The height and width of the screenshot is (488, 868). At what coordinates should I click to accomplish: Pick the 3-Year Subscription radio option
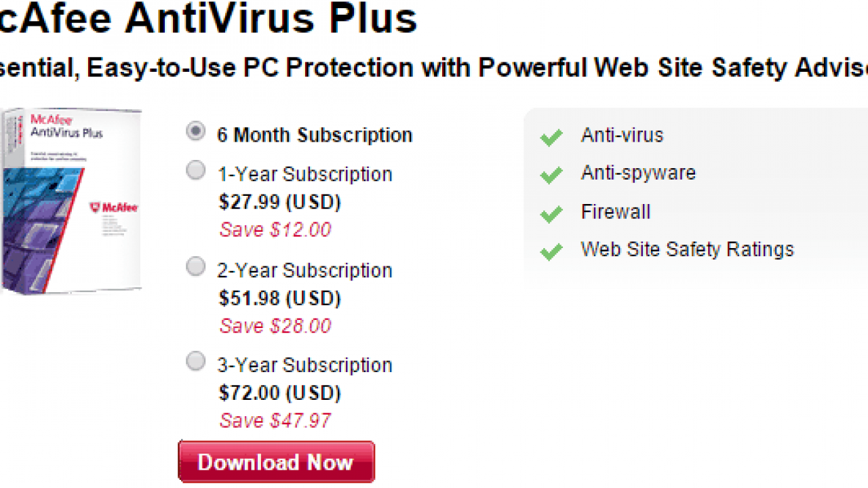[x=195, y=362]
